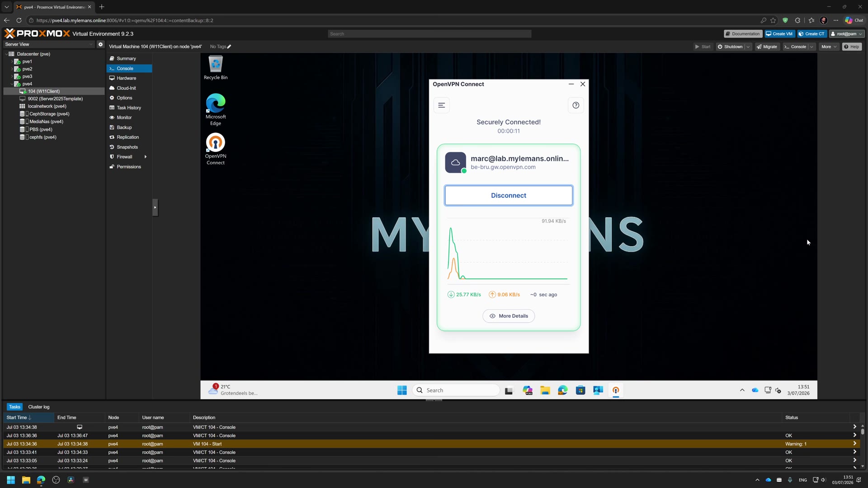This screenshot has width=868, height=488.
Task: Show More Details for the VPN connection
Action: click(509, 316)
